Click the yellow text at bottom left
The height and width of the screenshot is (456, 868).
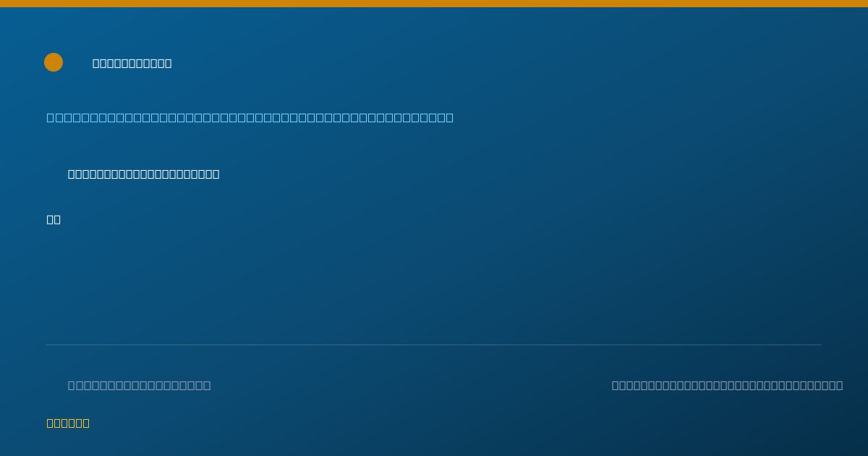tap(68, 423)
